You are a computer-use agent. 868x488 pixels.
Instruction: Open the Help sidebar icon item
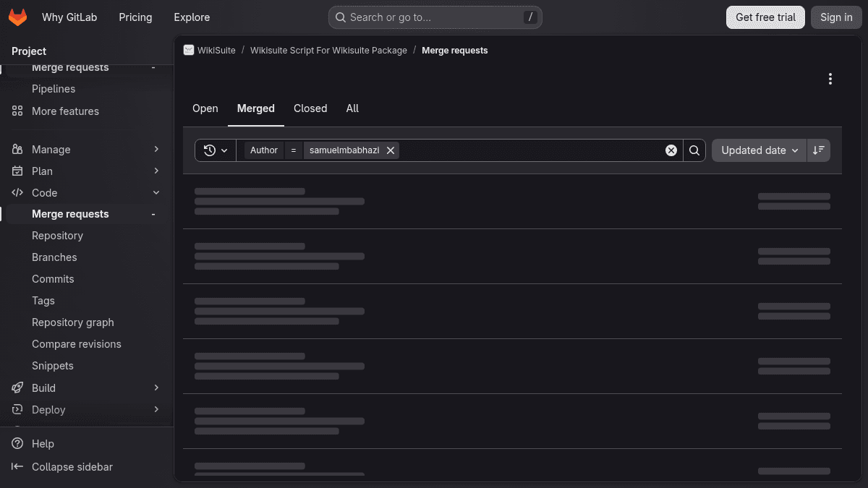[x=18, y=444]
